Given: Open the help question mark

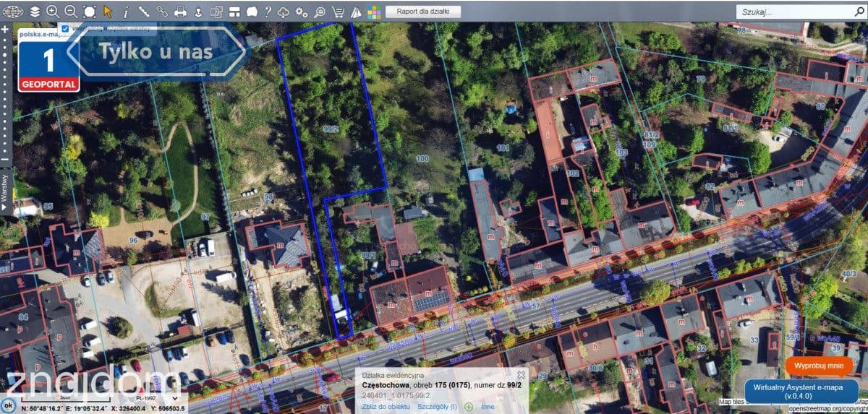Looking at the screenshot, I should click(268, 11).
